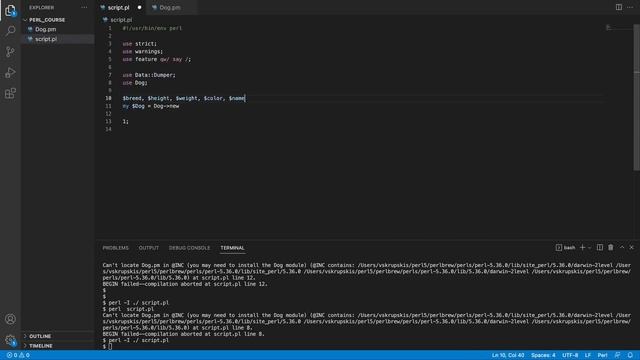Select script.pl in the file explorer

pos(46,39)
